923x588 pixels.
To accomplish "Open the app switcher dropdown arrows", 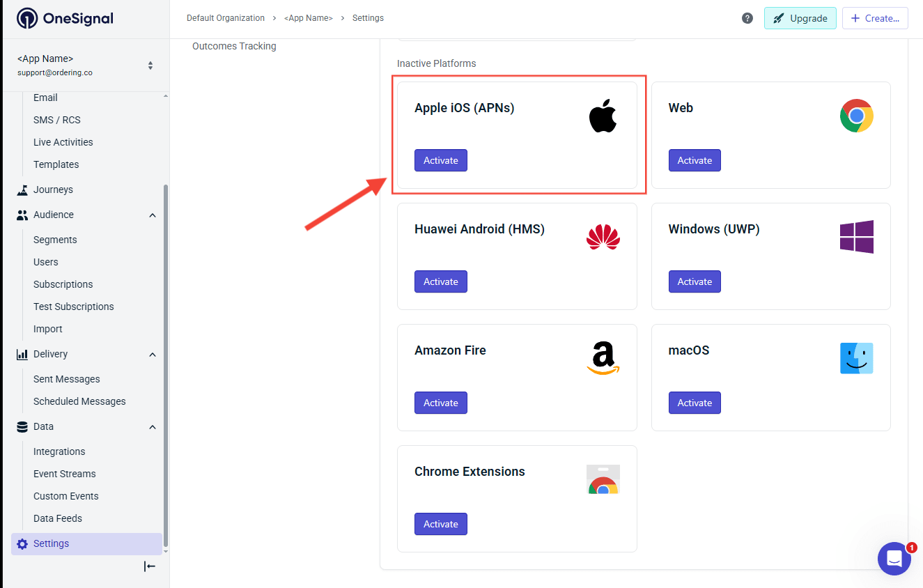I will (x=150, y=65).
